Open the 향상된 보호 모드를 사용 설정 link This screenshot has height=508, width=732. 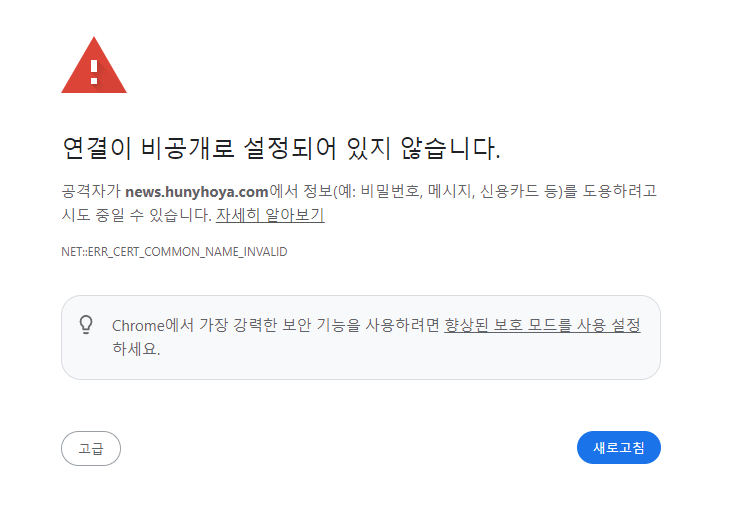[542, 325]
